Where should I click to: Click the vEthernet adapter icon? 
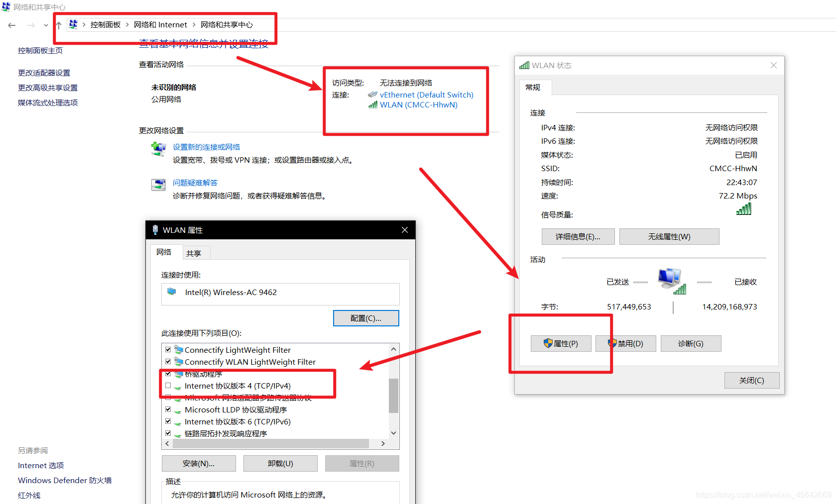[372, 95]
